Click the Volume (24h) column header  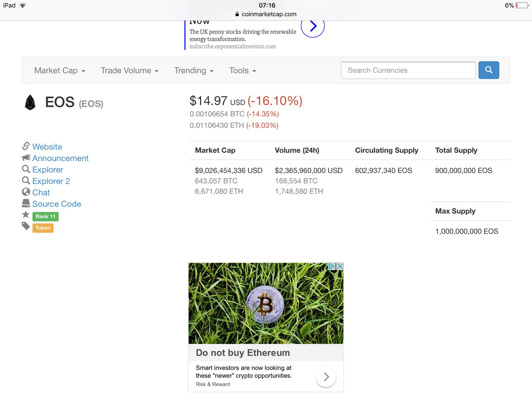click(x=297, y=150)
